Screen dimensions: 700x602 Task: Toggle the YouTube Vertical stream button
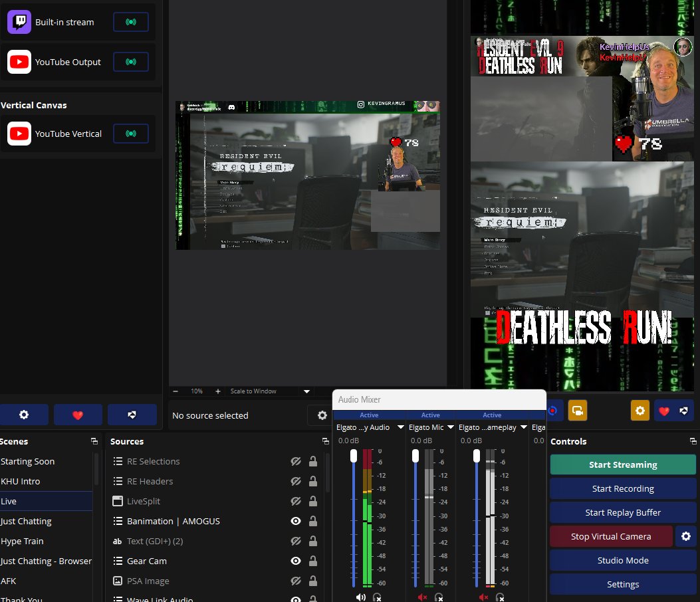131,134
